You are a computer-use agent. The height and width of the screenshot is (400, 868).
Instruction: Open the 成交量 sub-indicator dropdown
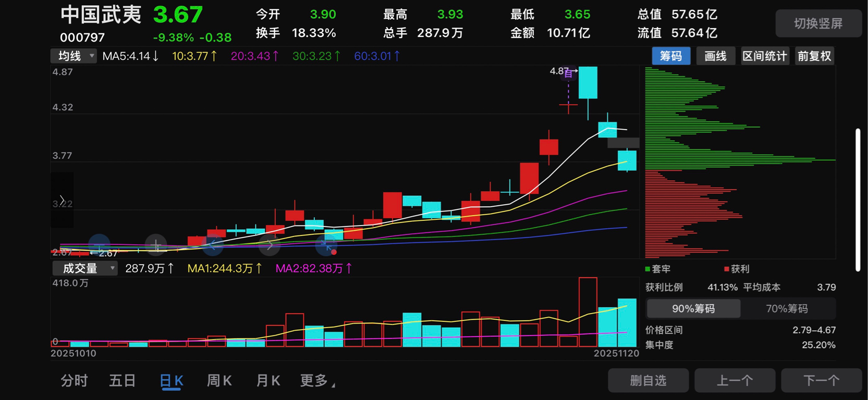point(84,268)
